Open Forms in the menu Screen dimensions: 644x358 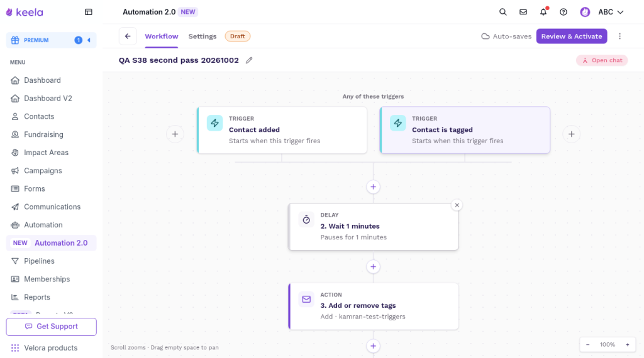(51, 188)
